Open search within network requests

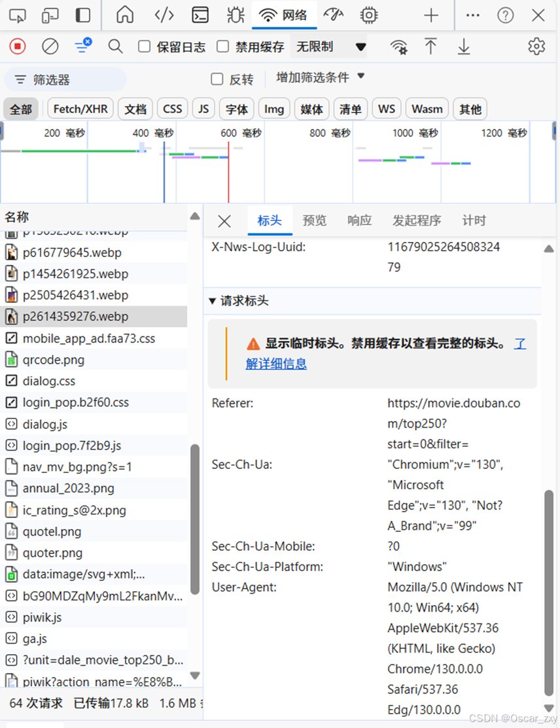click(116, 46)
